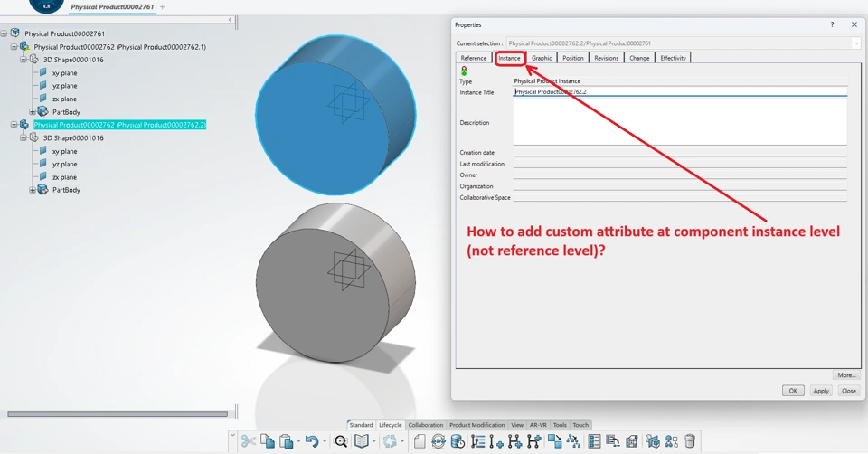
Task: Click the Paste clipboard icon
Action: point(287,441)
